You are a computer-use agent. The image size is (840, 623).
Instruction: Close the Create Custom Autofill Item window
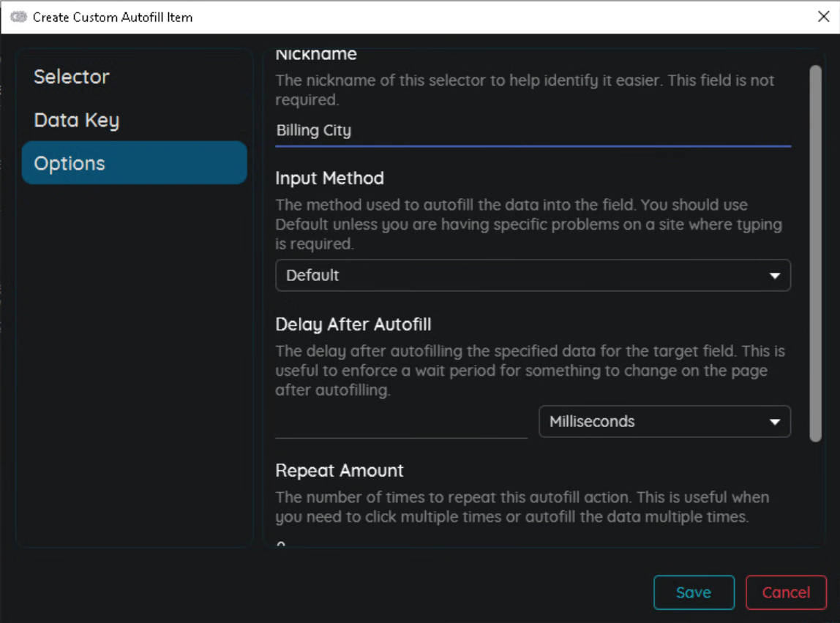click(x=823, y=17)
